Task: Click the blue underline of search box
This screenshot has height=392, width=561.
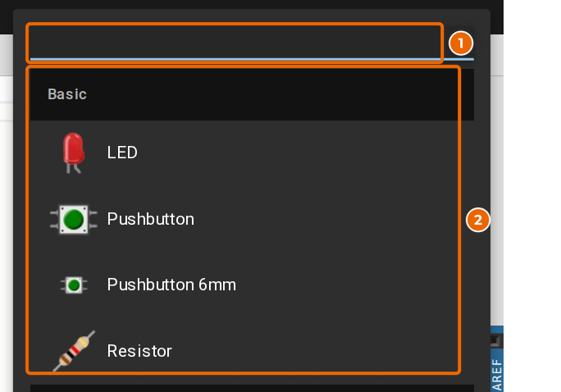Action: click(253, 59)
